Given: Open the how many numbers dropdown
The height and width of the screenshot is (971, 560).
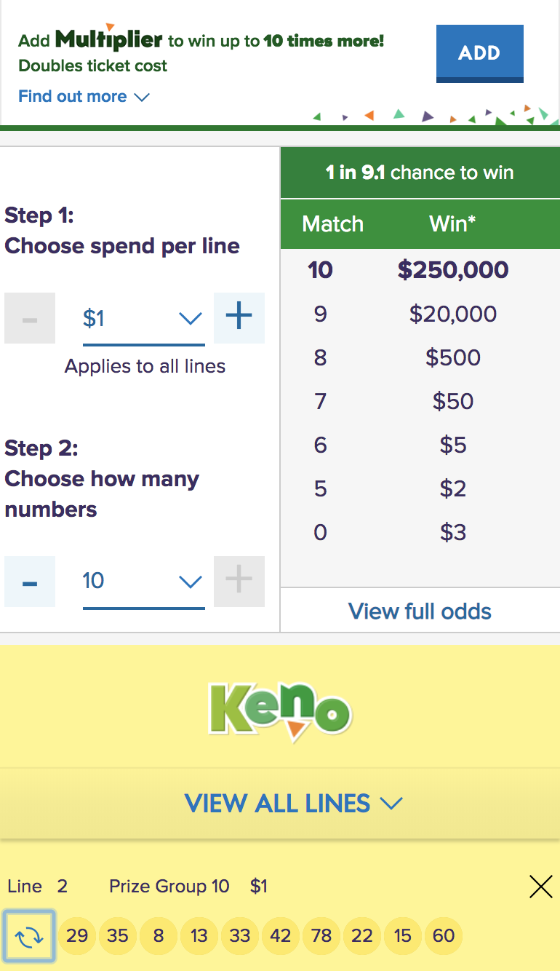Looking at the screenshot, I should tap(191, 582).
